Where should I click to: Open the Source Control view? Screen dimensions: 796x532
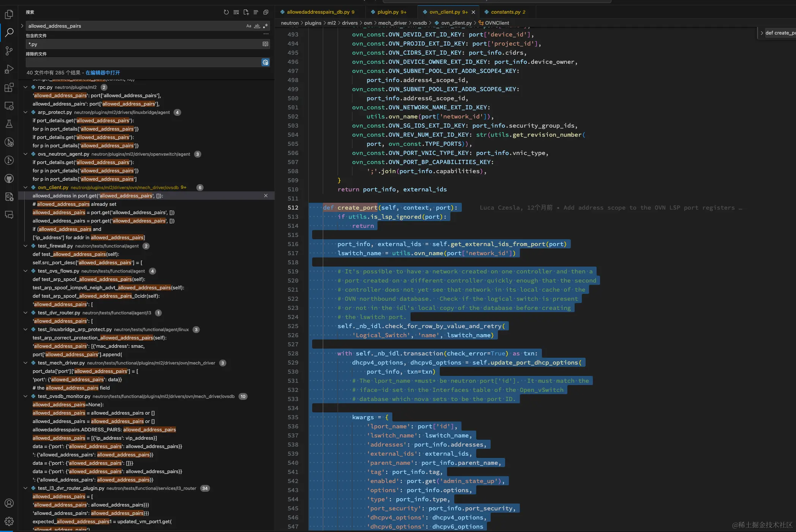(x=9, y=51)
